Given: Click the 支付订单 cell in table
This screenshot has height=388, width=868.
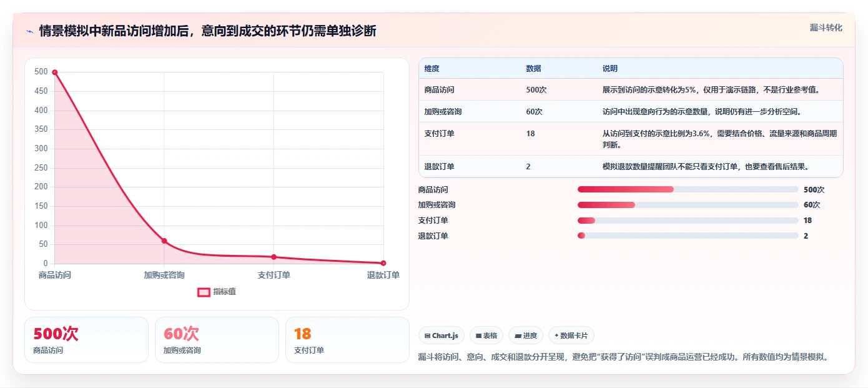Looking at the screenshot, I should coord(439,134).
